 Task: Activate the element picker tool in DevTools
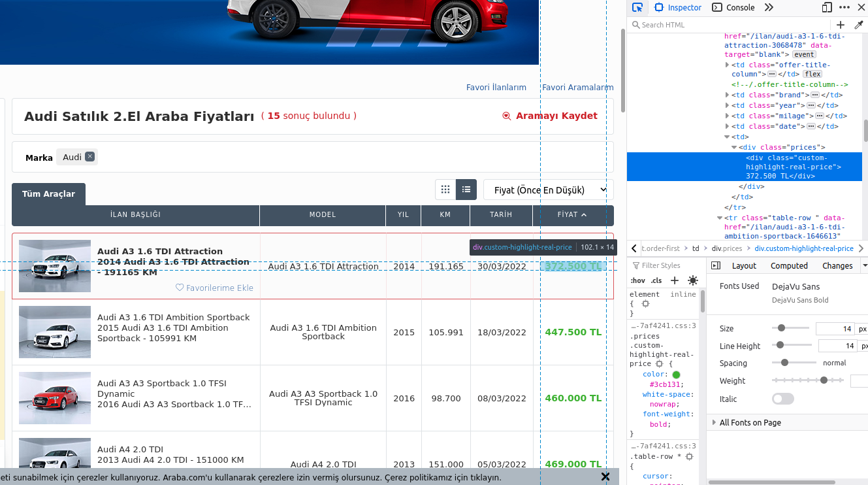coord(637,8)
